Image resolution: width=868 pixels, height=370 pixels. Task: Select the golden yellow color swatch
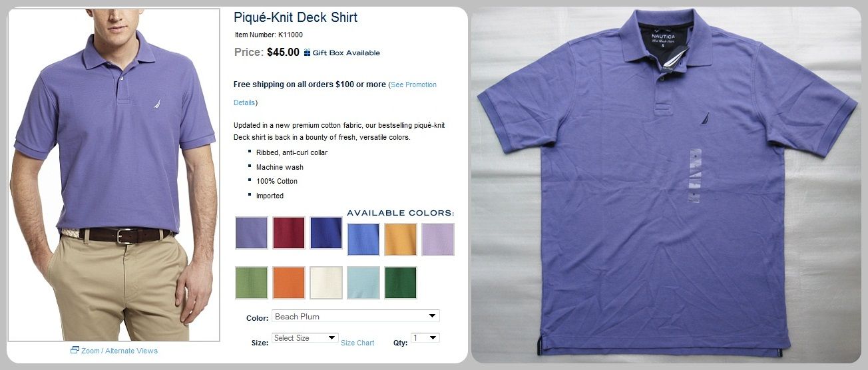[x=401, y=240]
